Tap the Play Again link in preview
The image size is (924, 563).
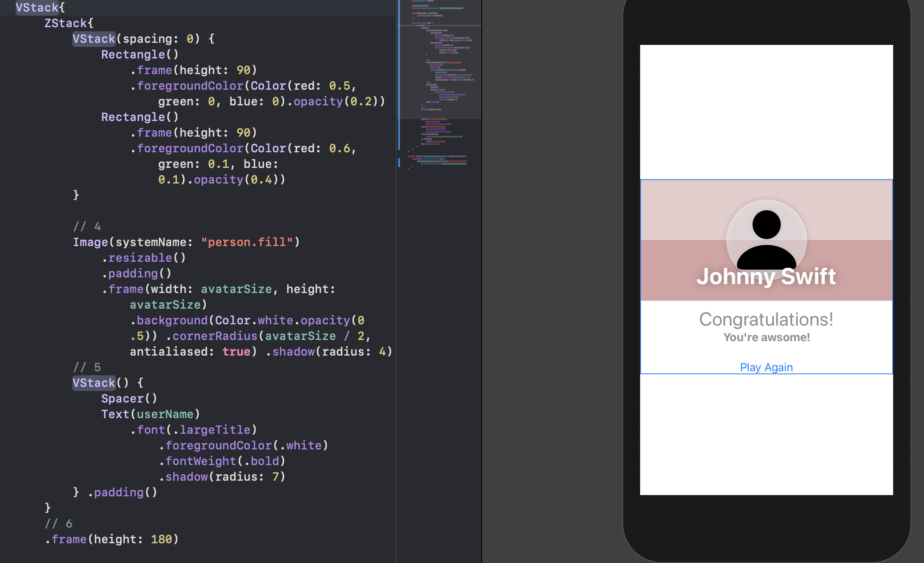coord(766,367)
